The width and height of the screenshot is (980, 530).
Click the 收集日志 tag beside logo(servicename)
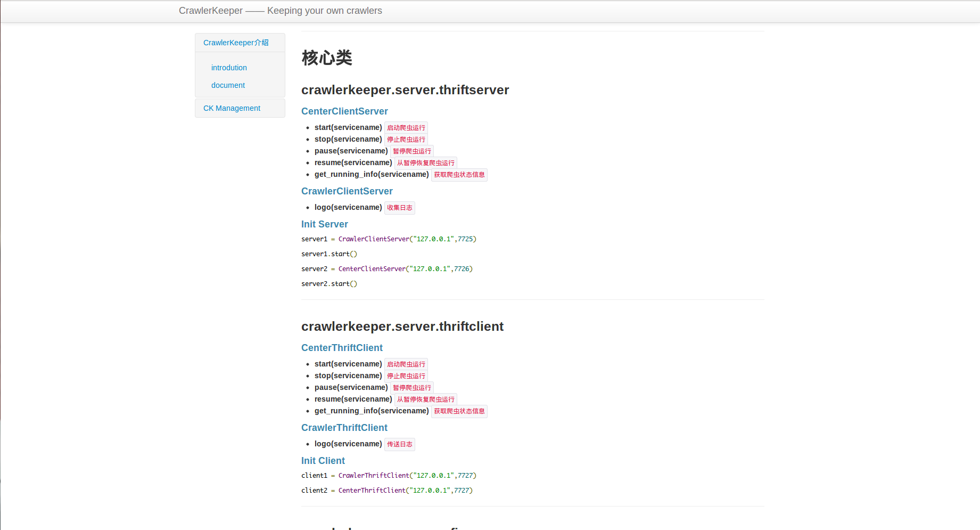399,208
